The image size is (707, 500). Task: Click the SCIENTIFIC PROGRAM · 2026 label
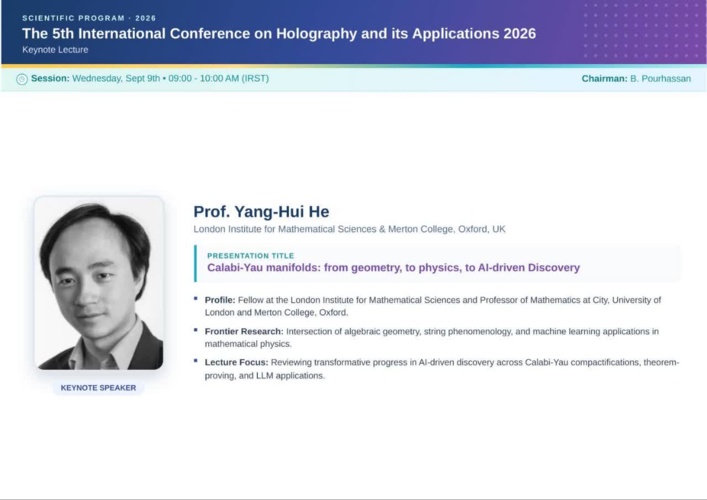coord(89,18)
